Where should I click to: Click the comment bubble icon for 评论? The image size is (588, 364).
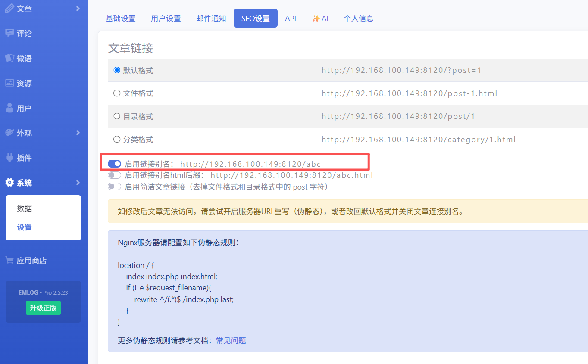pos(9,33)
